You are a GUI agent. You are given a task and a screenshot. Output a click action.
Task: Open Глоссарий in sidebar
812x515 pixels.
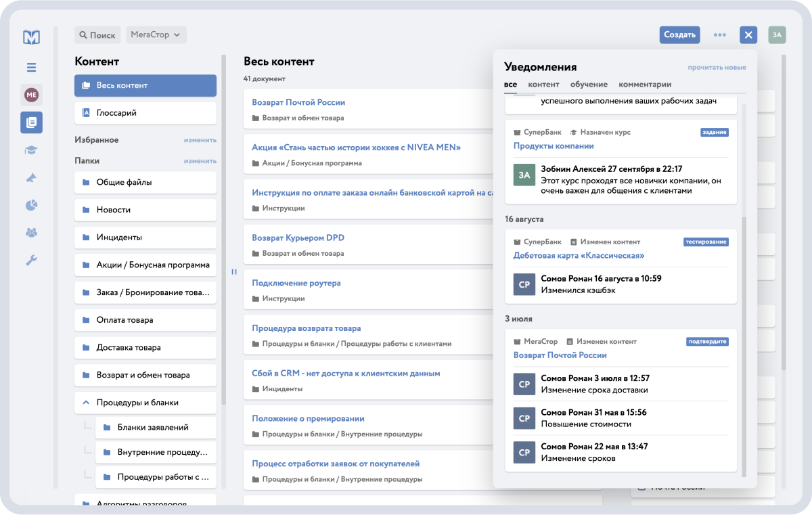coord(145,113)
